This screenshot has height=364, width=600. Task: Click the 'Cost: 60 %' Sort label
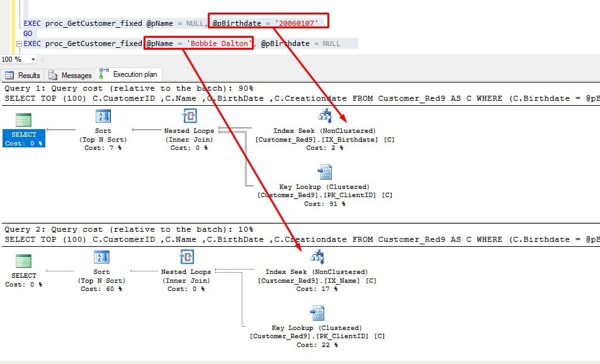pyautogui.click(x=101, y=289)
